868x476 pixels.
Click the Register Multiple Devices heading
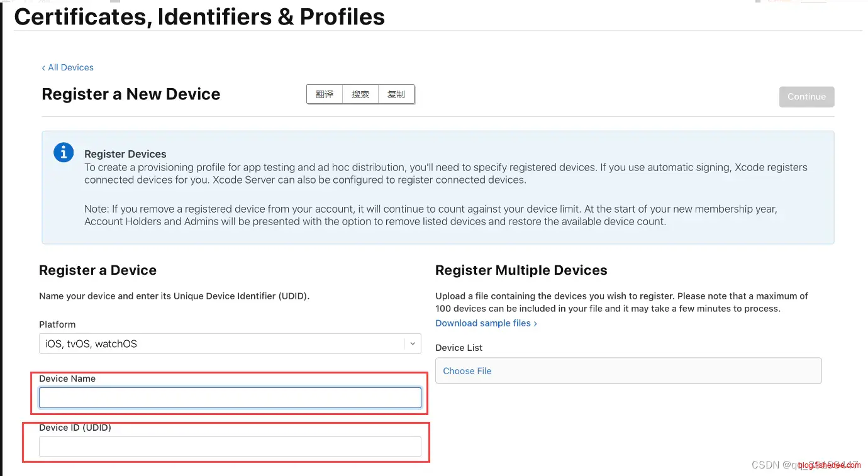click(x=521, y=270)
